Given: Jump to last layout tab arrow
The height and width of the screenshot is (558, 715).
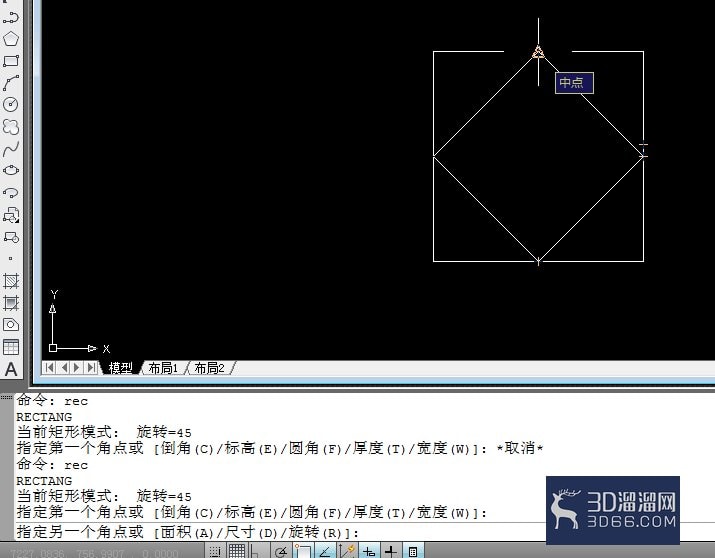Looking at the screenshot, I should coord(91,367).
